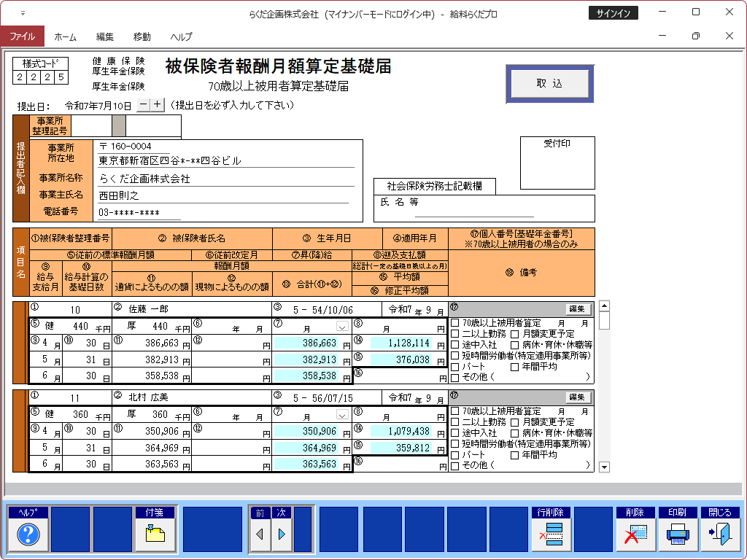Viewport: 747px width, 560px height.
Task: Go to next record with 次 arrow
Action: (x=282, y=534)
